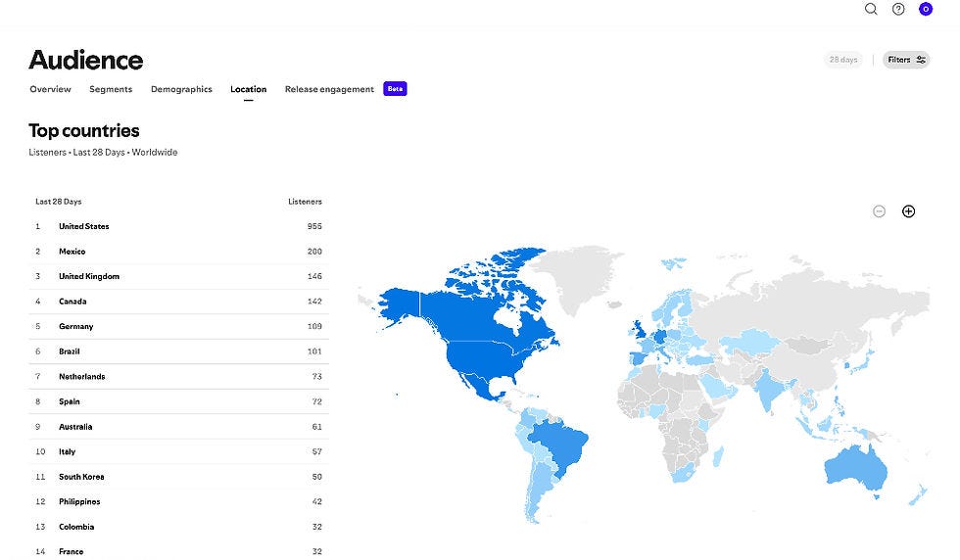Switch to the Overview tab
960x560 pixels.
(50, 89)
